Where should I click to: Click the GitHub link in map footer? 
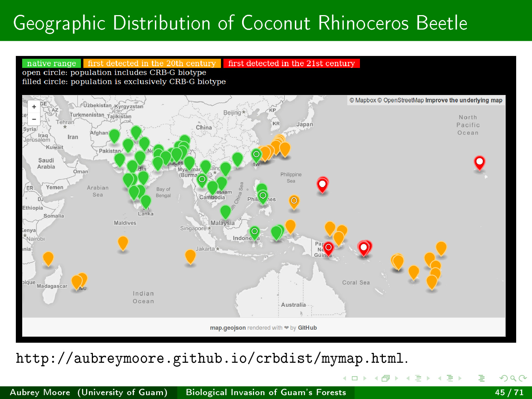(x=307, y=328)
